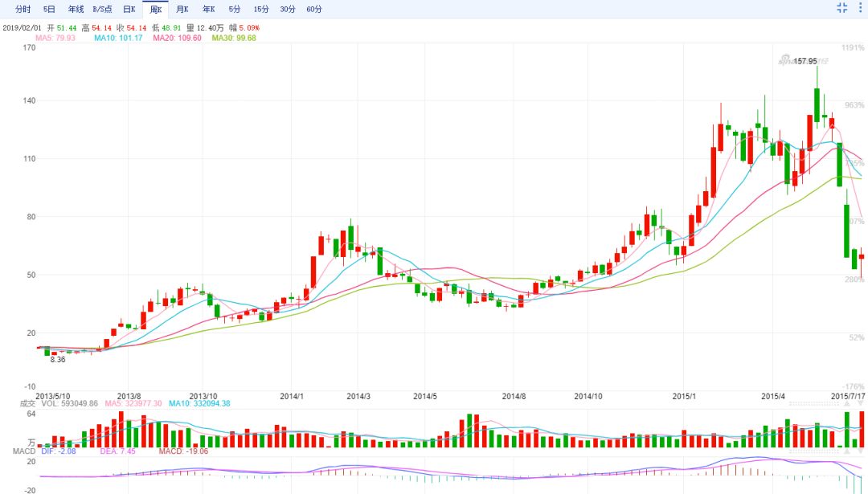Switch to the 分时 intraday tab
Screen dimensions: 868x494
coord(23,10)
